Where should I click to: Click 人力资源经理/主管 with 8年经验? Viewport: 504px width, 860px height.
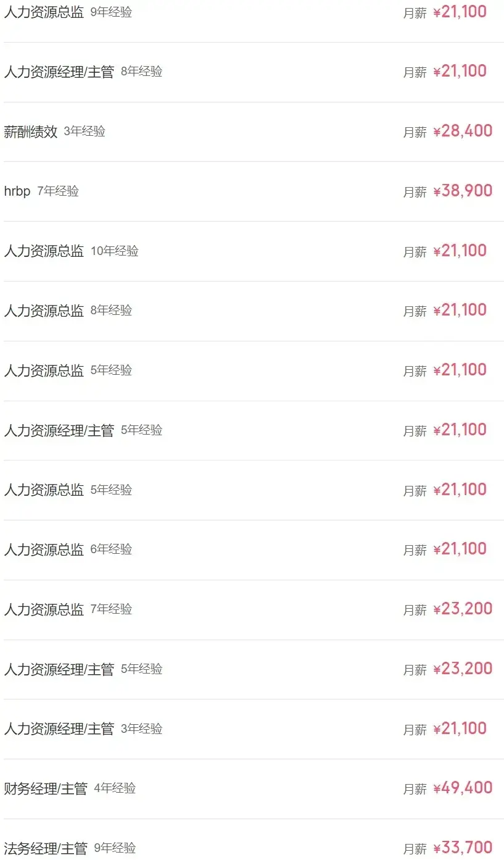click(x=59, y=72)
